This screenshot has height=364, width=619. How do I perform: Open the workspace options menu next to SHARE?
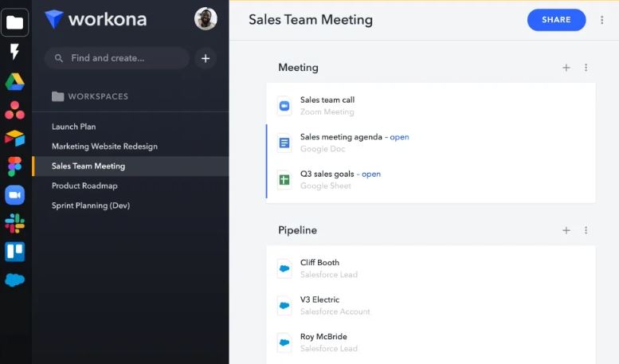click(601, 20)
